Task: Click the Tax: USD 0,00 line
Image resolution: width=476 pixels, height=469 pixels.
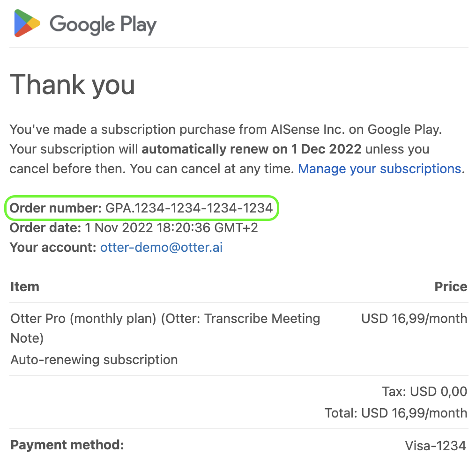Action: [x=424, y=392]
